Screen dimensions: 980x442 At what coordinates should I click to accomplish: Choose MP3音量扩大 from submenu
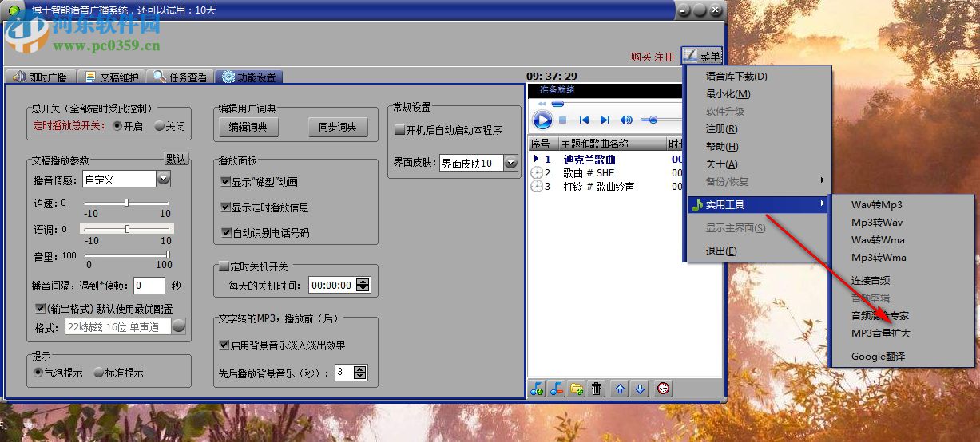[880, 333]
